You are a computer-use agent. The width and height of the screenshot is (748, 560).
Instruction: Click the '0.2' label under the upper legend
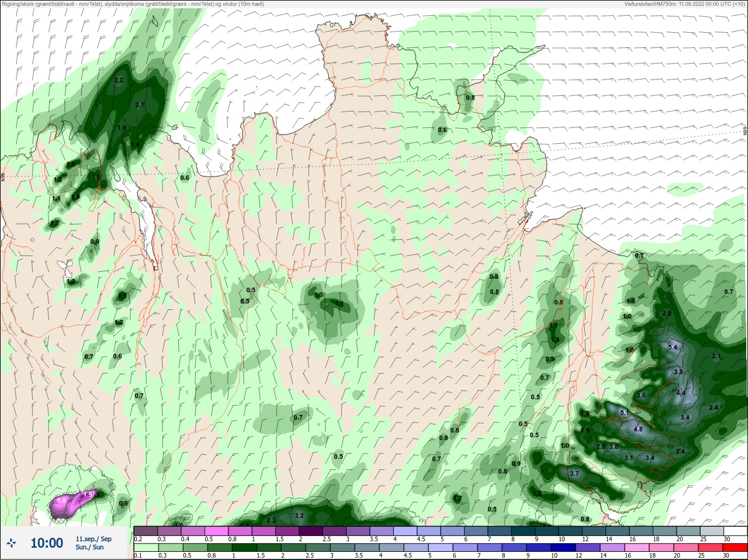pos(138,539)
